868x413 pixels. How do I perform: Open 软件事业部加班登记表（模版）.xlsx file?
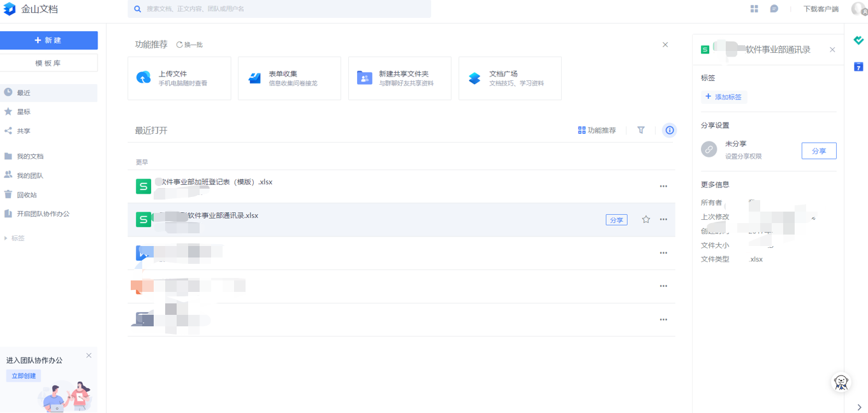pos(401,186)
